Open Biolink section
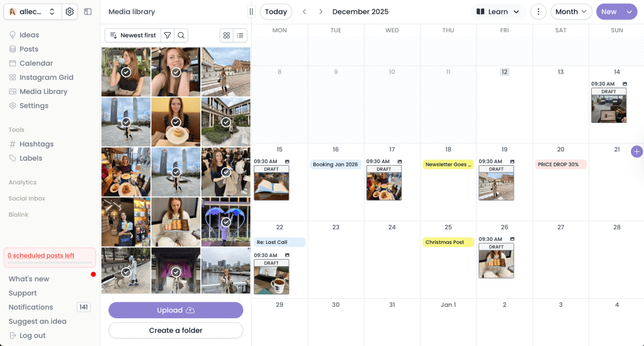The width and height of the screenshot is (644, 346). (x=18, y=214)
